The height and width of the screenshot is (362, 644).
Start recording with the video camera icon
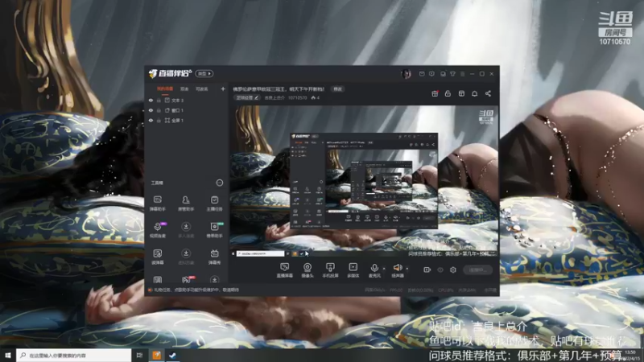pos(427,269)
